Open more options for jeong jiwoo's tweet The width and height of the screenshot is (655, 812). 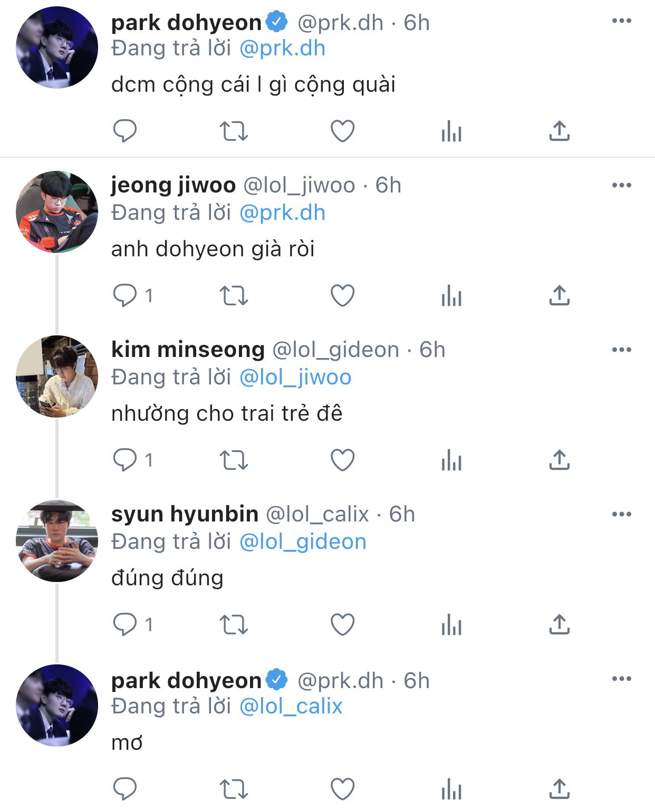click(621, 185)
